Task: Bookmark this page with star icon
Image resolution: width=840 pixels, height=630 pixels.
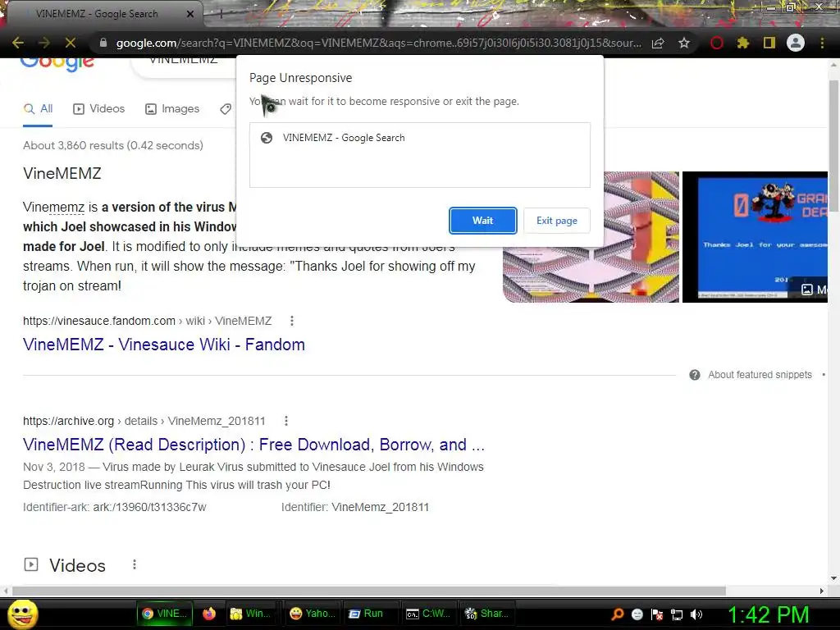Action: pos(684,43)
